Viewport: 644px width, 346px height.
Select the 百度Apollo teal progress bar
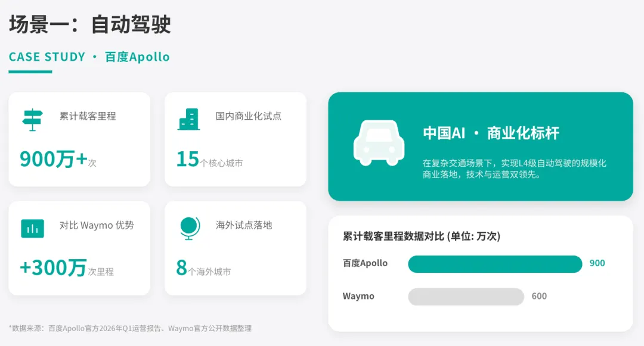click(x=495, y=264)
